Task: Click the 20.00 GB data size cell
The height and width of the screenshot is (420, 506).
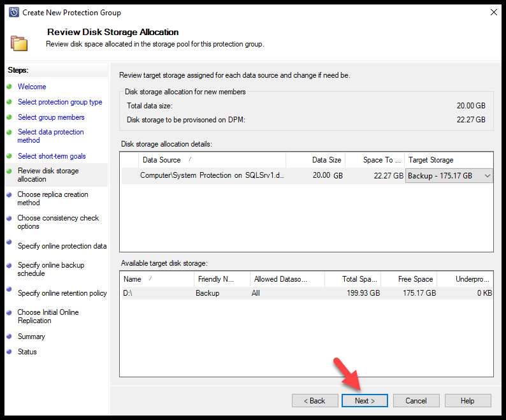Action: pyautogui.click(x=328, y=175)
